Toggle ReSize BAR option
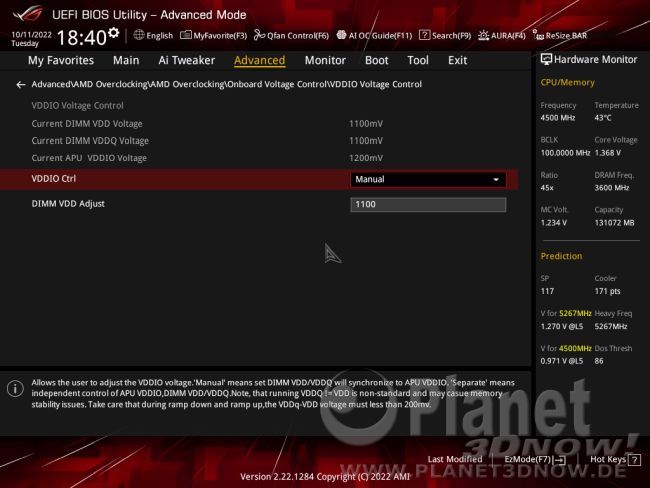Image resolution: width=650 pixels, height=488 pixels. [560, 36]
